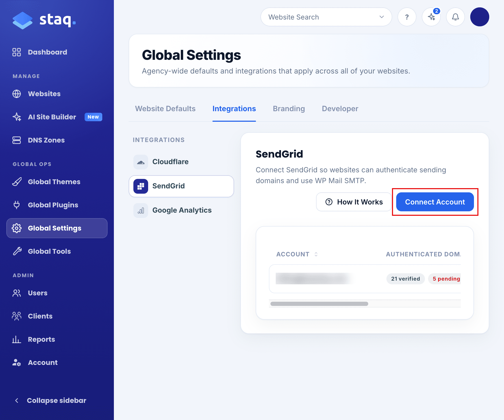The image size is (504, 420).
Task: Click the New badge on AI Site Builder
Action: click(x=93, y=117)
